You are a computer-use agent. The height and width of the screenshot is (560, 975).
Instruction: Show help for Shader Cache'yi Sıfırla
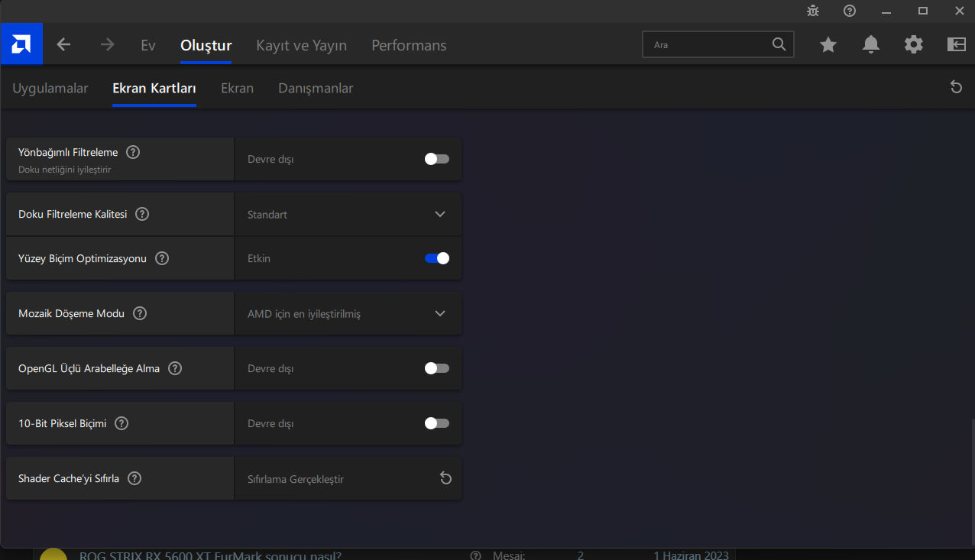tap(134, 478)
